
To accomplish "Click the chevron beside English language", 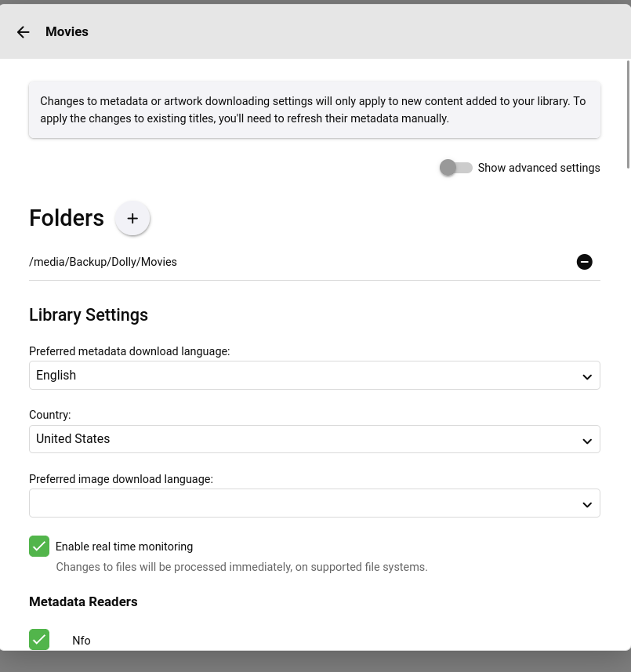I will 587,376.
